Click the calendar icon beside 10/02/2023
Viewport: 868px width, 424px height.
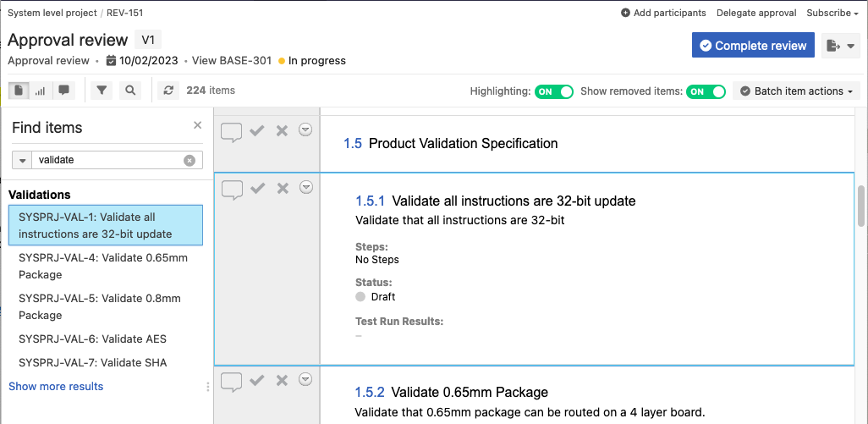tap(112, 61)
